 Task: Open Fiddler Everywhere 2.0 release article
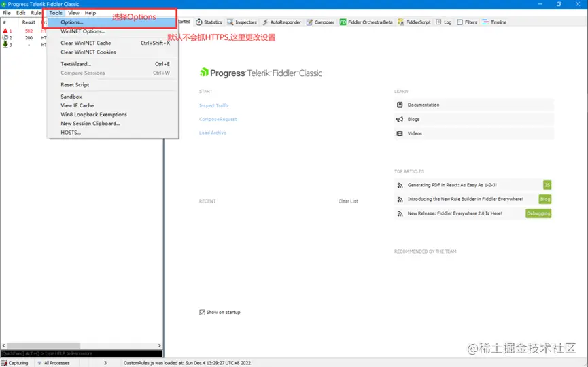pyautogui.click(x=455, y=213)
